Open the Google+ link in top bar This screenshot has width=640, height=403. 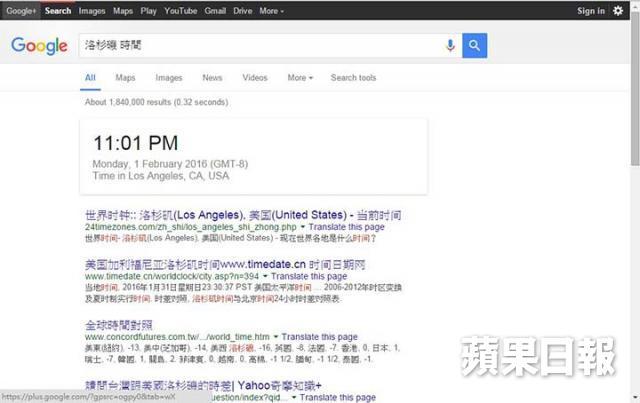point(21,11)
